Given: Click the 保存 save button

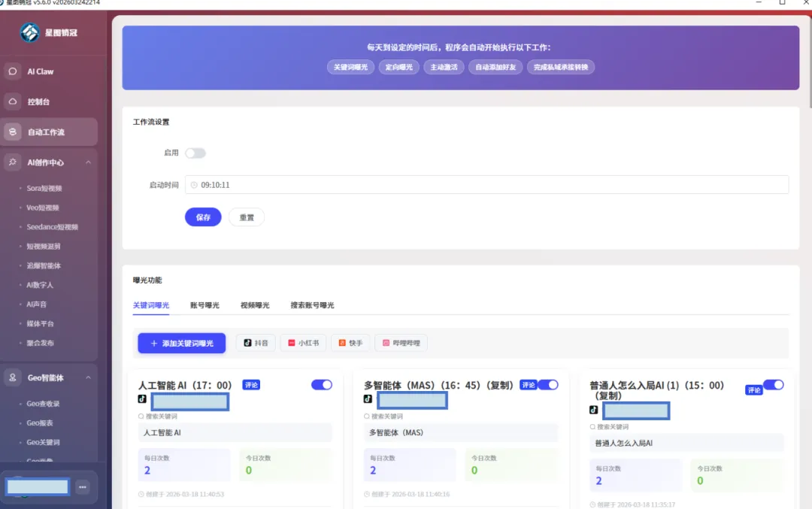Looking at the screenshot, I should (x=202, y=217).
